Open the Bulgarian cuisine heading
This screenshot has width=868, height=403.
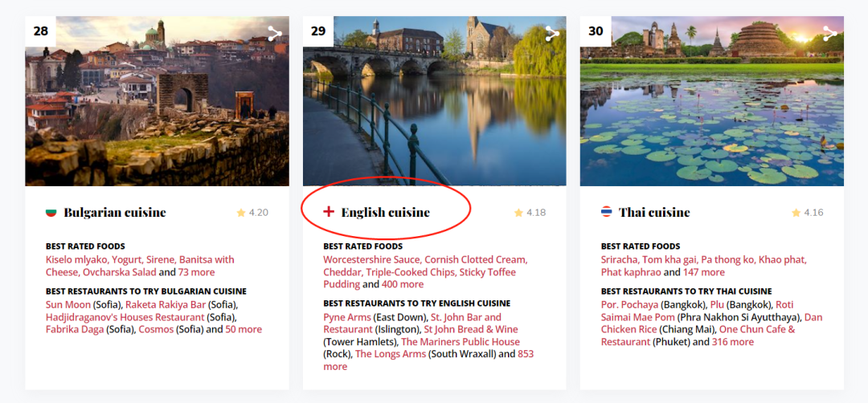[x=115, y=212]
